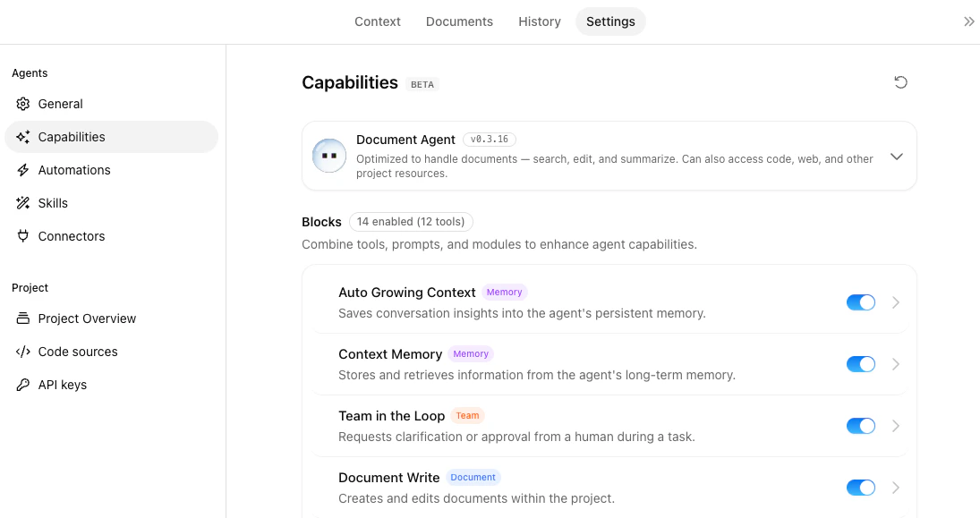Open General settings in sidebar
The height and width of the screenshot is (518, 980).
coord(111,104)
